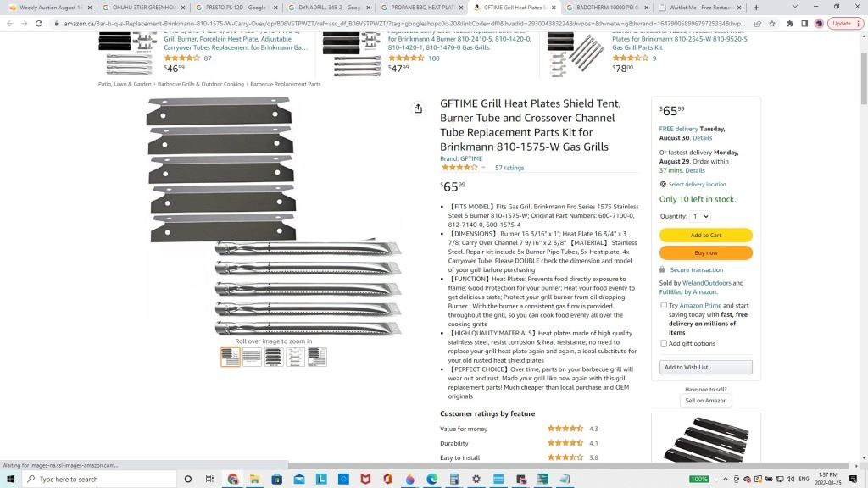Switch to the Weekly Auction August tab

[50, 8]
